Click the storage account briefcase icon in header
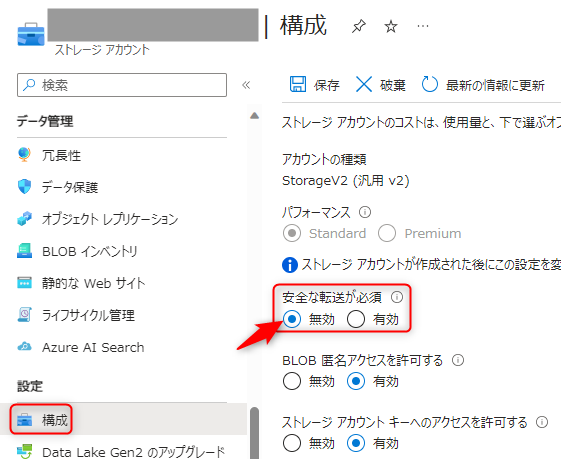Image resolution: width=561 pixels, height=459 pixels. [31, 34]
